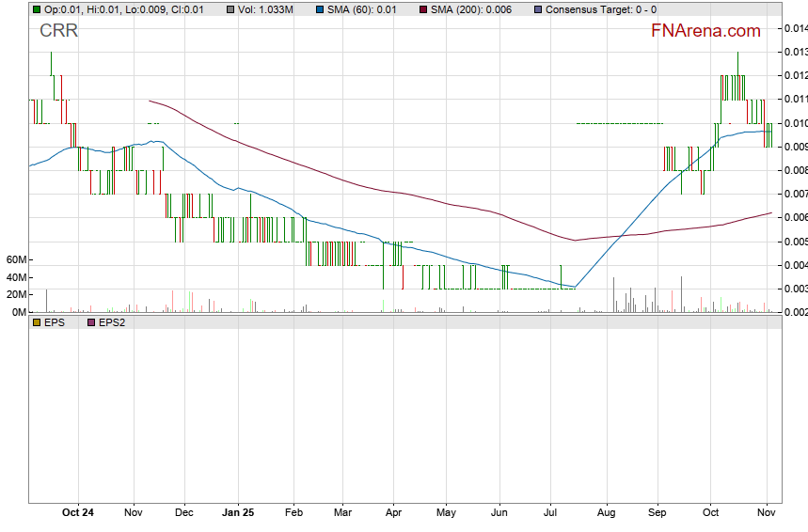Click the Consensus Target legend square
Image resolution: width=808 pixels, height=532 pixels.
click(x=538, y=9)
